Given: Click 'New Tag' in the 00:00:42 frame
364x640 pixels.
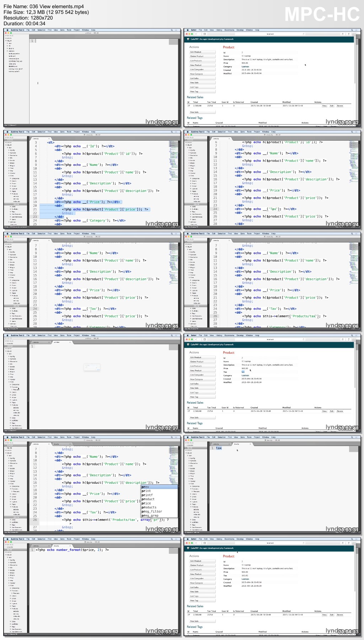Looking at the screenshot, I should point(202,91).
